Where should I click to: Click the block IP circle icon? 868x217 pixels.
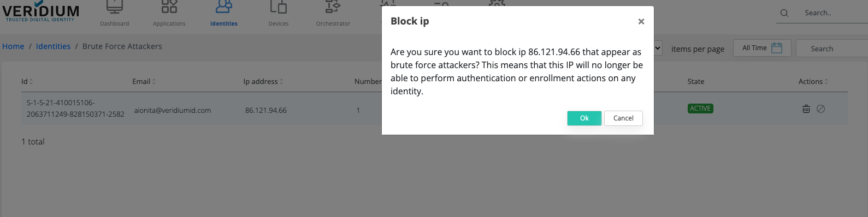tap(820, 109)
